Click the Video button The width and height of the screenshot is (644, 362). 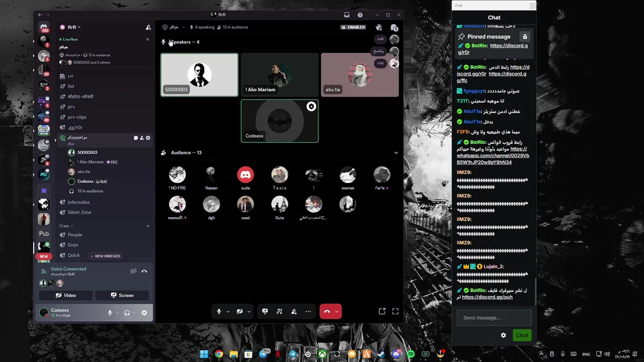pos(66,296)
